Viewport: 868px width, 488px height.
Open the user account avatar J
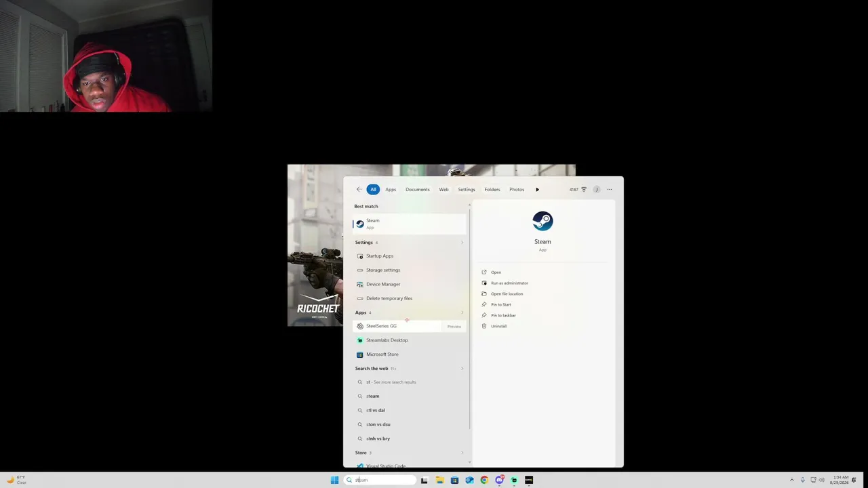pyautogui.click(x=597, y=190)
